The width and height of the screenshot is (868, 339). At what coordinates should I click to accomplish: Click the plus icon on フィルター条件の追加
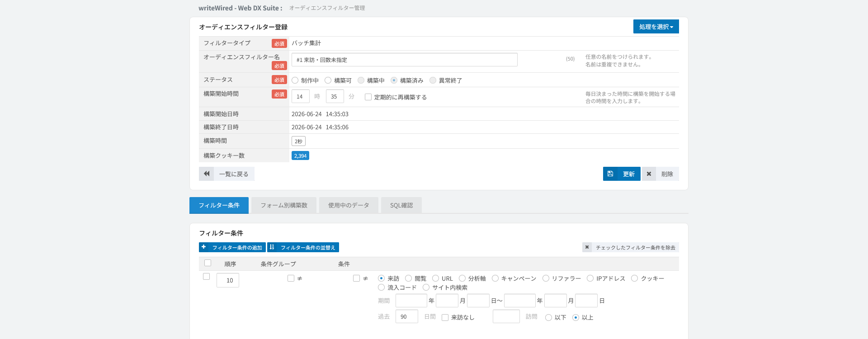(204, 247)
